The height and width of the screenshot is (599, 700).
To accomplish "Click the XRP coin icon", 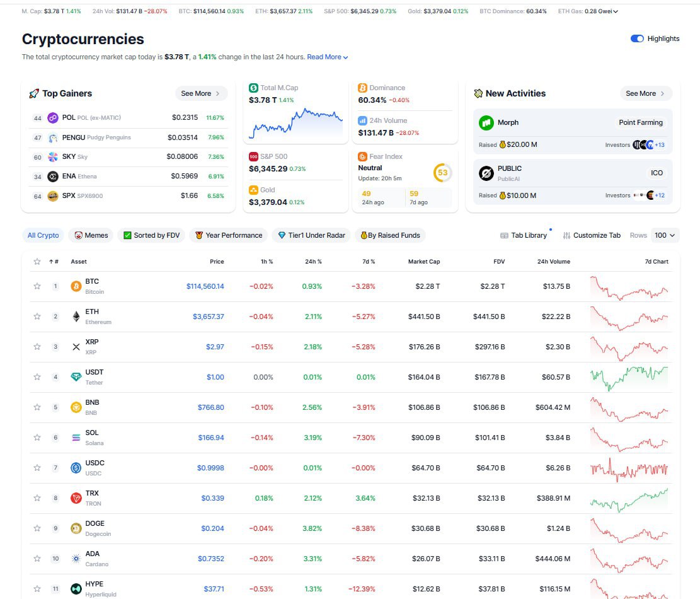I will click(76, 347).
